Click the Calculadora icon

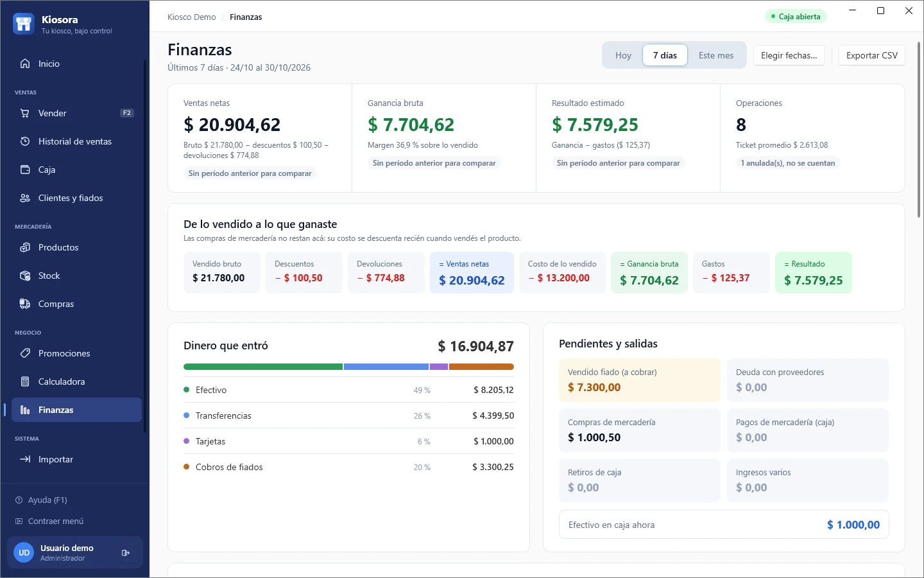25,381
